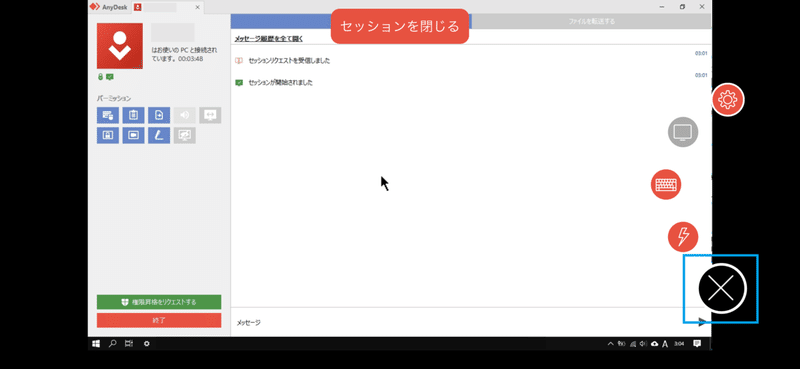Open the taskbar settings gear app
Image resolution: width=800 pixels, height=369 pixels.
pos(146,344)
